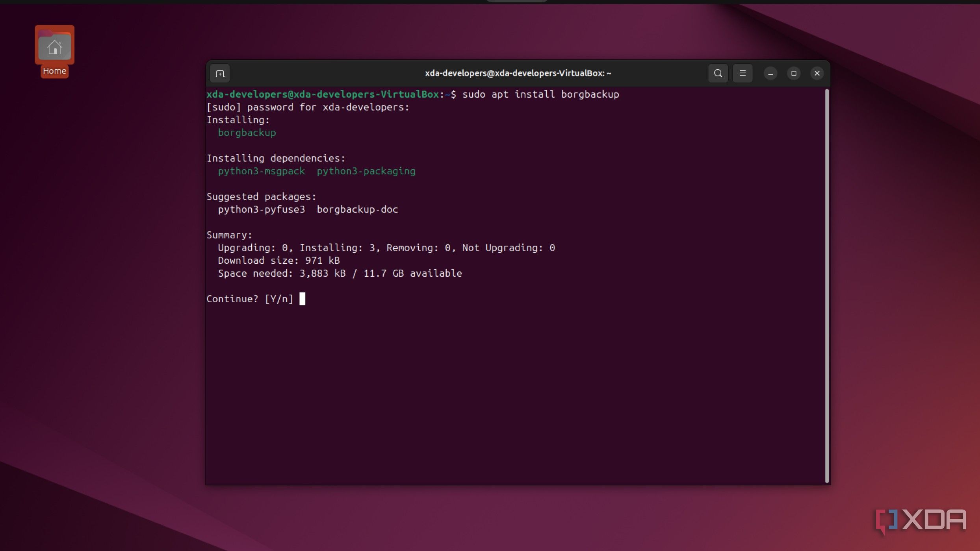Minimize the terminal window
The width and height of the screenshot is (980, 551).
point(770,74)
